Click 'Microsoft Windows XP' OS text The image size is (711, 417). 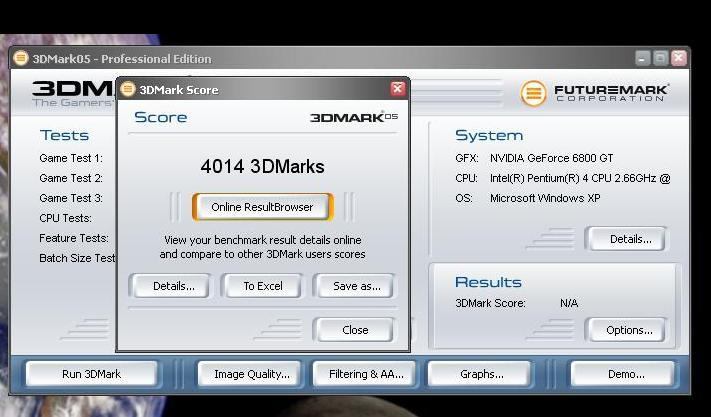tap(545, 198)
